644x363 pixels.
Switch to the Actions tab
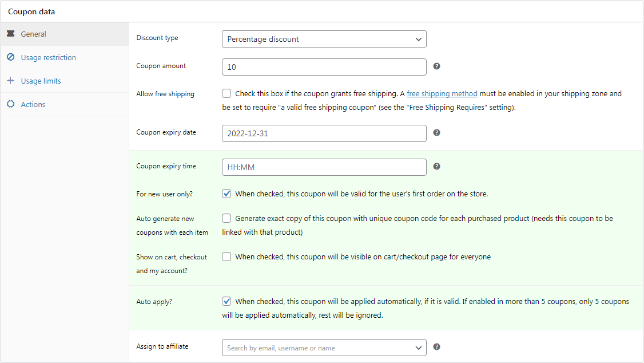[x=65, y=104]
